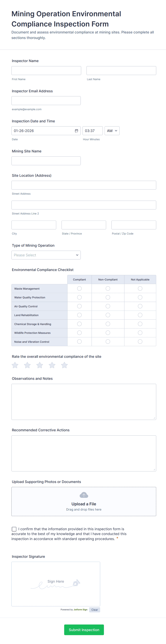
Task: Open the AM/PM dropdown
Action: [112, 131]
